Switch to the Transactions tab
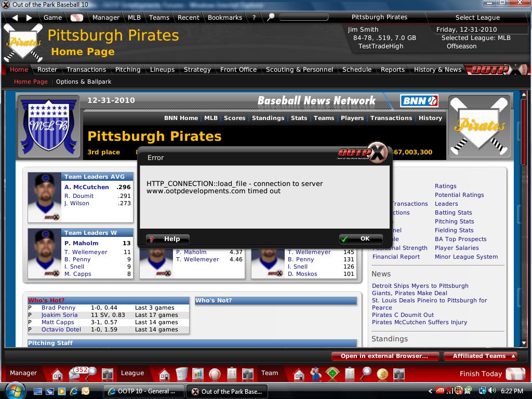Viewport: 532px width, 399px height. (x=86, y=70)
